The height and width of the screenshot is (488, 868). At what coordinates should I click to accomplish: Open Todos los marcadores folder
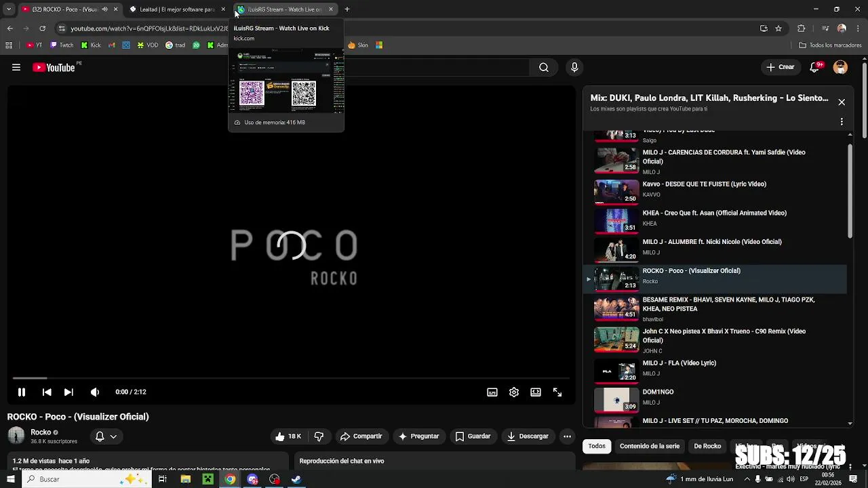(x=831, y=45)
